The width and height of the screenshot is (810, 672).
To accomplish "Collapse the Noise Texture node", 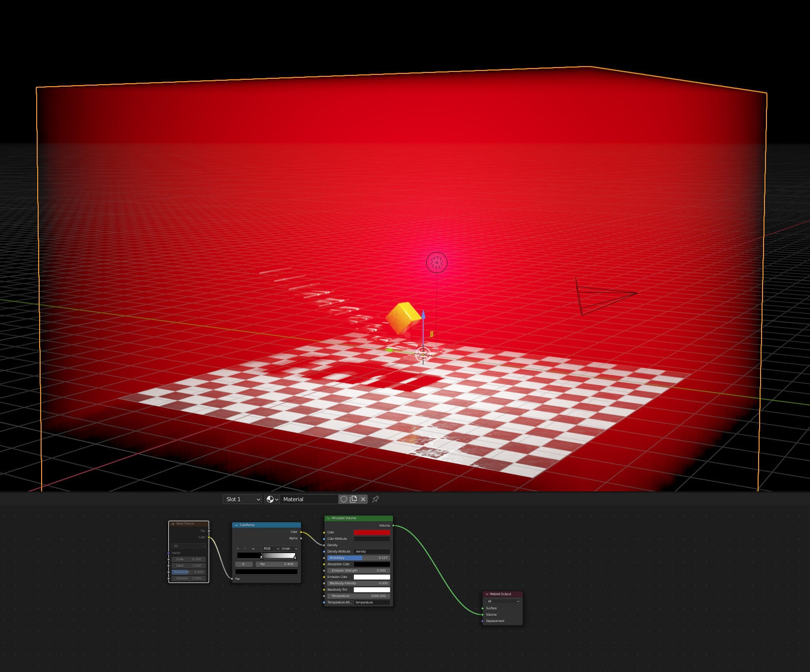I will click(x=174, y=523).
